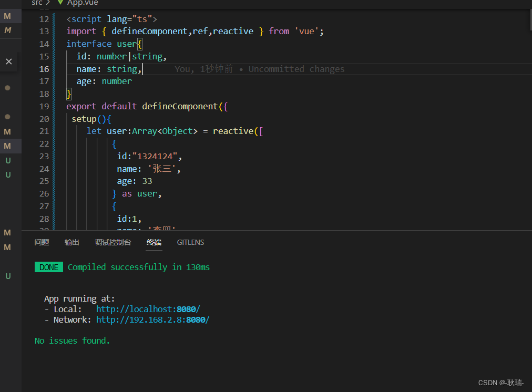Screen dimensions: 532x392
Task: Click line number 26 in the gutter
Action: [44, 193]
